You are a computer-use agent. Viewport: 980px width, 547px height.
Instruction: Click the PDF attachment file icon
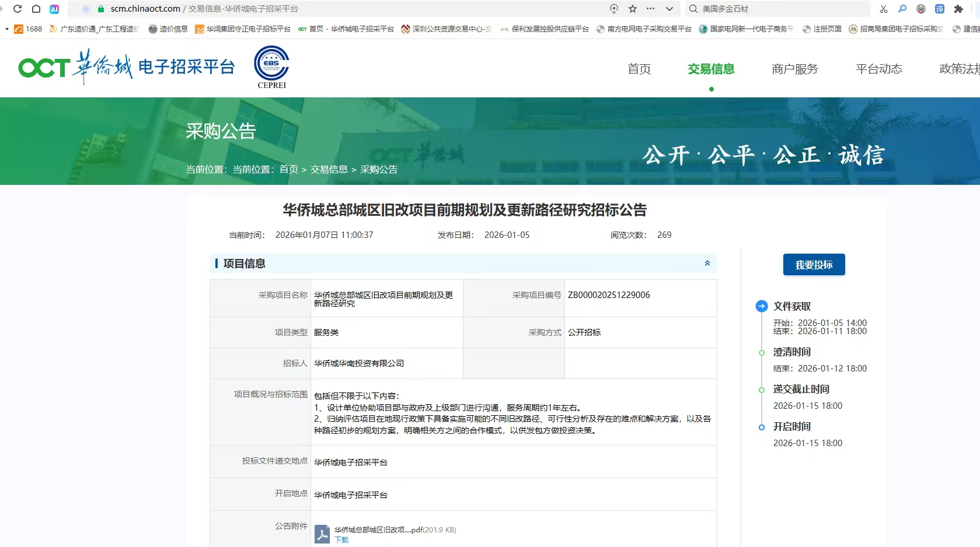pyautogui.click(x=322, y=534)
